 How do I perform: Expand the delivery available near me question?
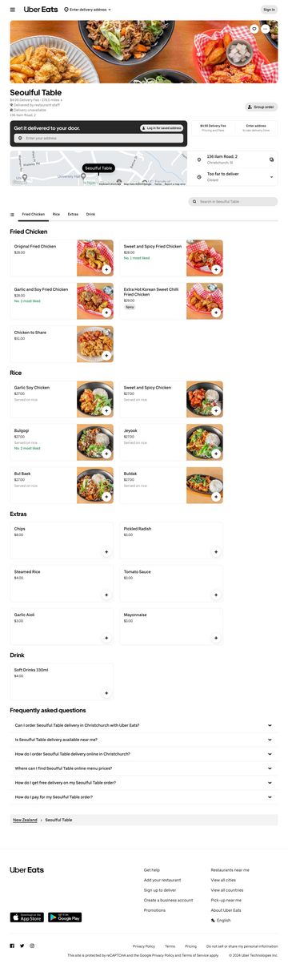coord(144,740)
